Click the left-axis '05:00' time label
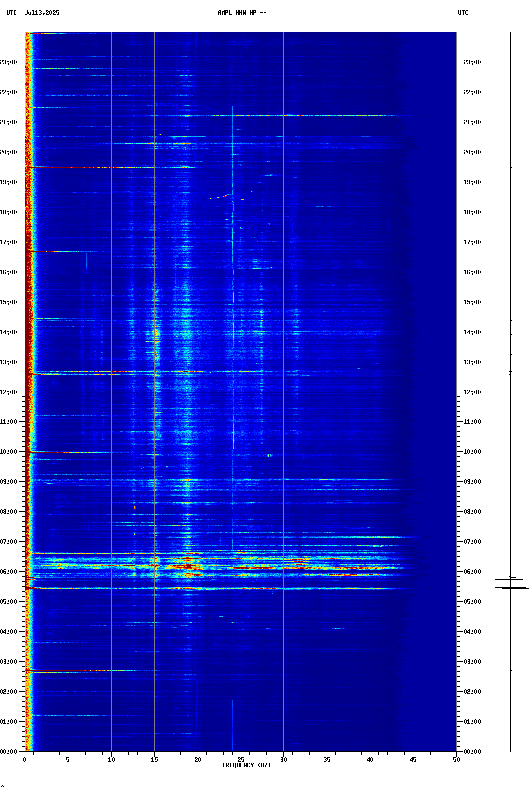This screenshot has height=791, width=532. pos(8,602)
